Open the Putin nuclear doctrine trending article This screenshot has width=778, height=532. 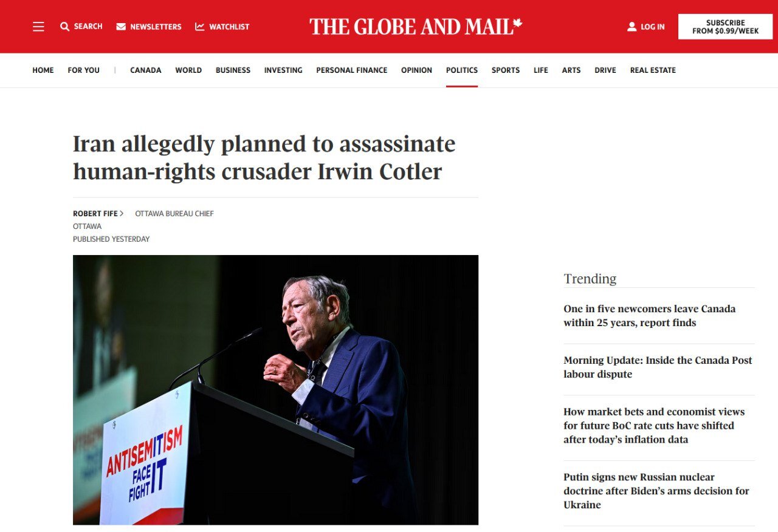[x=656, y=491]
